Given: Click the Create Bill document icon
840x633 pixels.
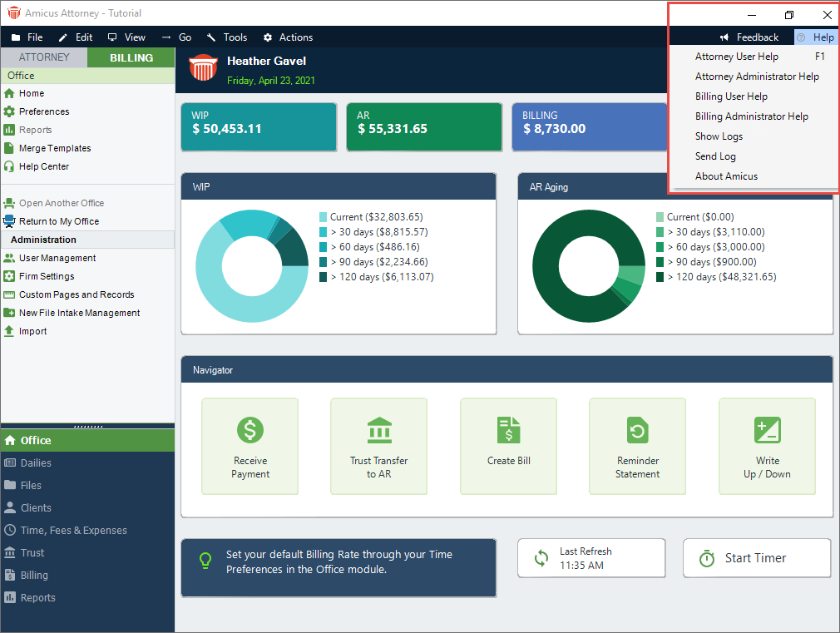Looking at the screenshot, I should tap(509, 430).
